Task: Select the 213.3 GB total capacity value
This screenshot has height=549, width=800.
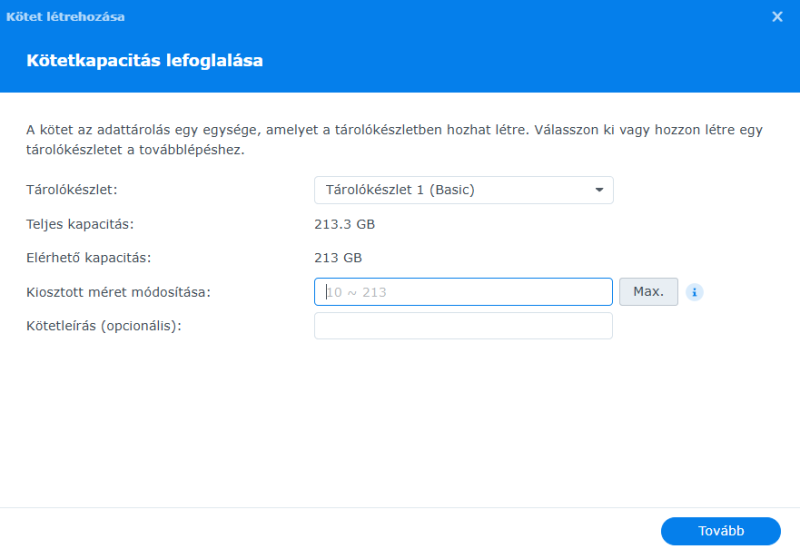Action: click(x=344, y=223)
